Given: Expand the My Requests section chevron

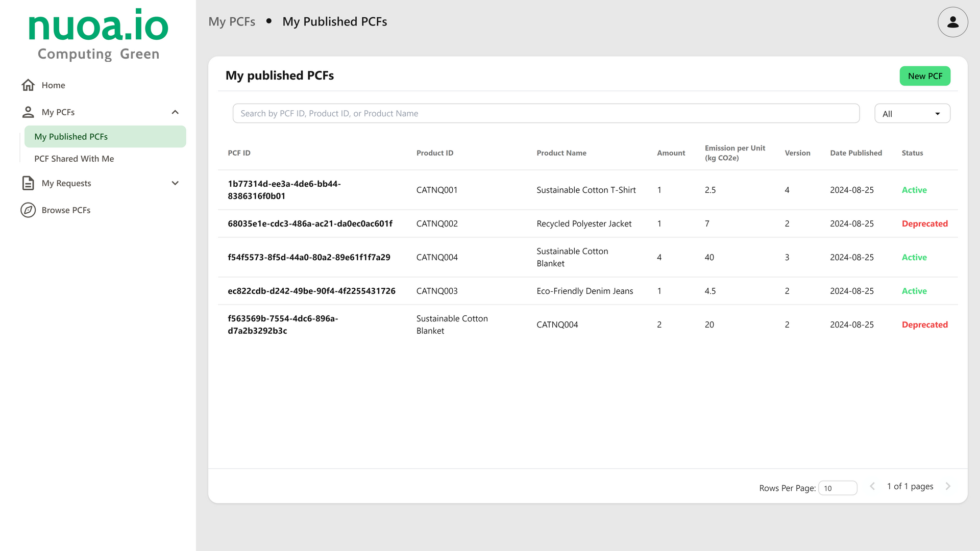Looking at the screenshot, I should tap(175, 183).
